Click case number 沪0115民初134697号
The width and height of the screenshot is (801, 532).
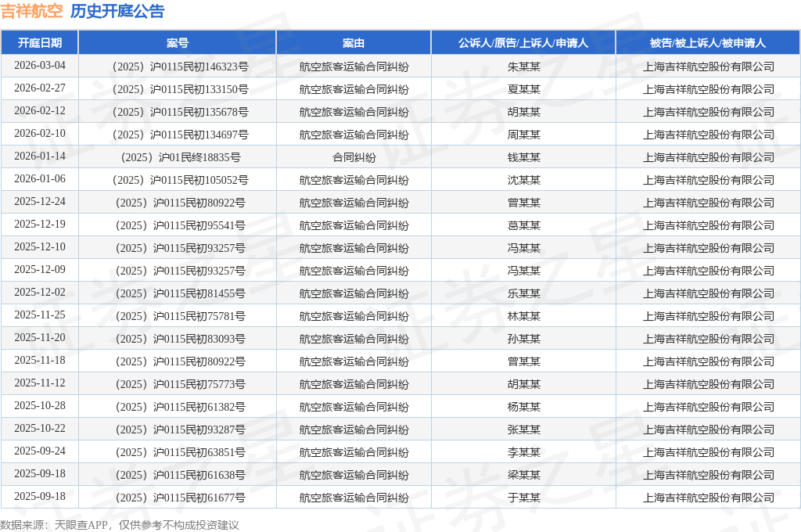click(x=181, y=135)
